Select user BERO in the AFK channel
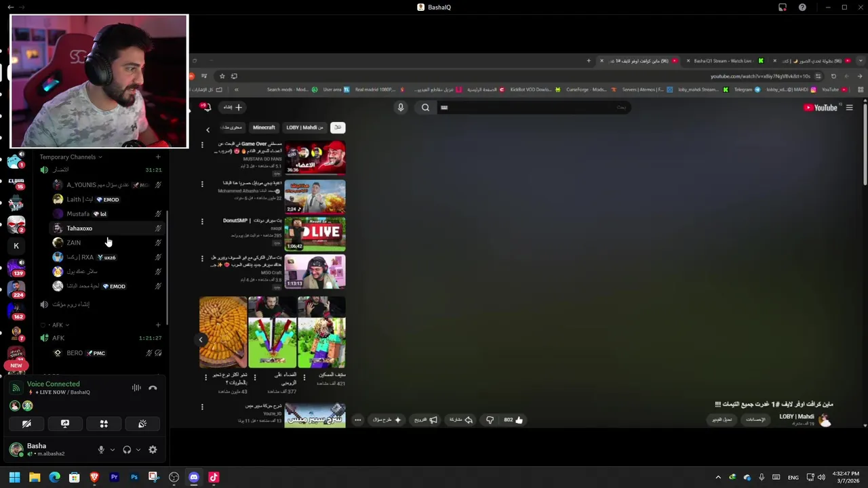 pyautogui.click(x=107, y=353)
